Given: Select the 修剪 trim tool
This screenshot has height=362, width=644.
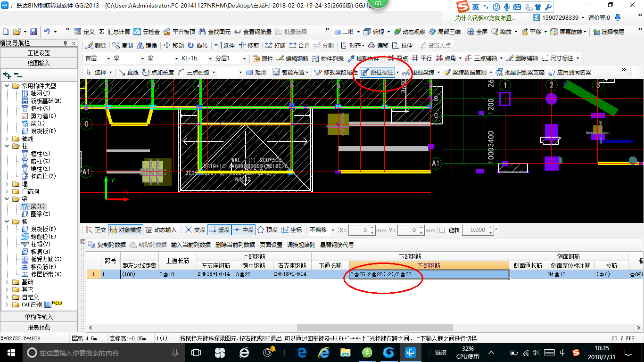Looking at the screenshot, I should [x=248, y=45].
